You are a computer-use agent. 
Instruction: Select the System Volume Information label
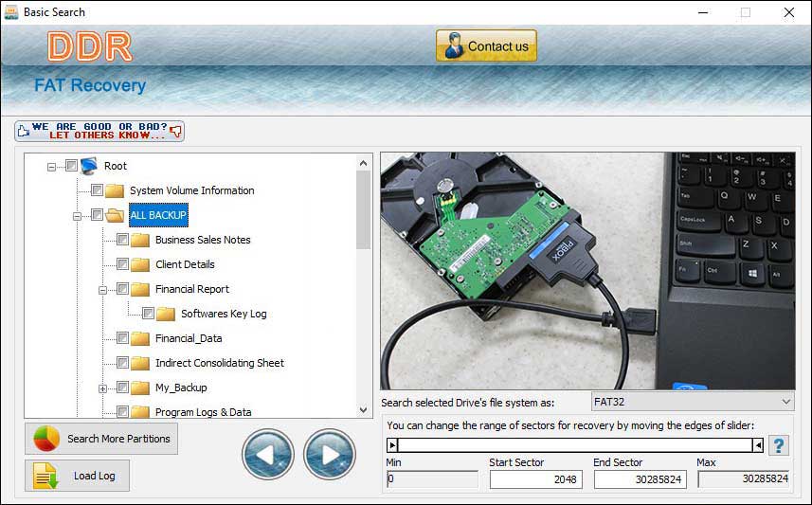tap(191, 190)
